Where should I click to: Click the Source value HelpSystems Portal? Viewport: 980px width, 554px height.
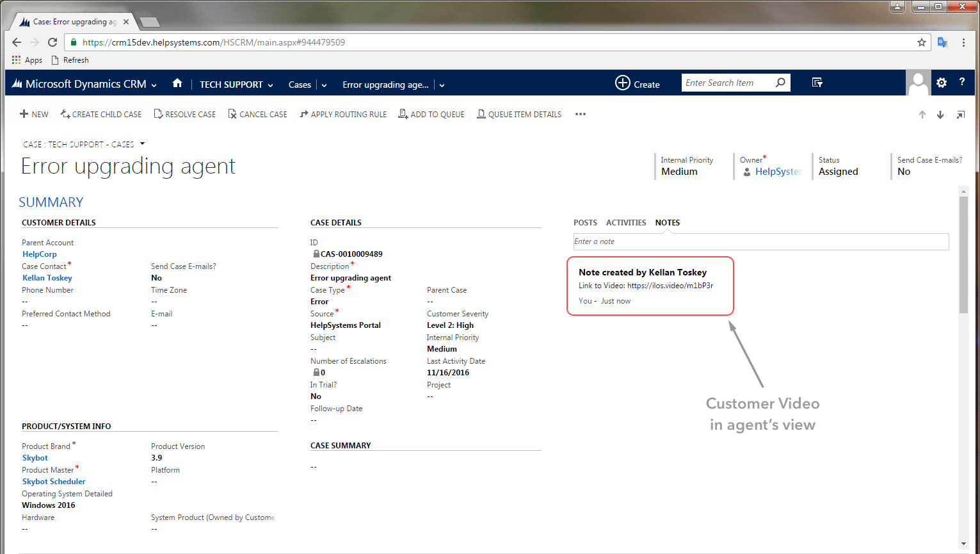[x=346, y=325]
